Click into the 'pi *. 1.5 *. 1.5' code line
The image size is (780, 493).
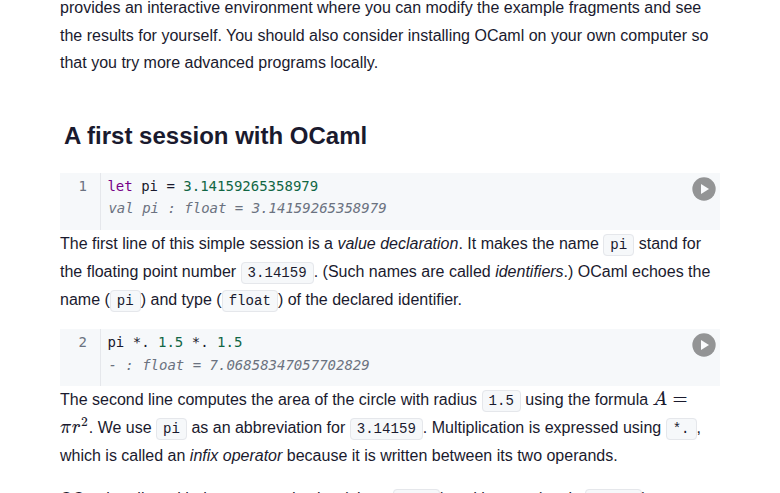[x=175, y=342]
